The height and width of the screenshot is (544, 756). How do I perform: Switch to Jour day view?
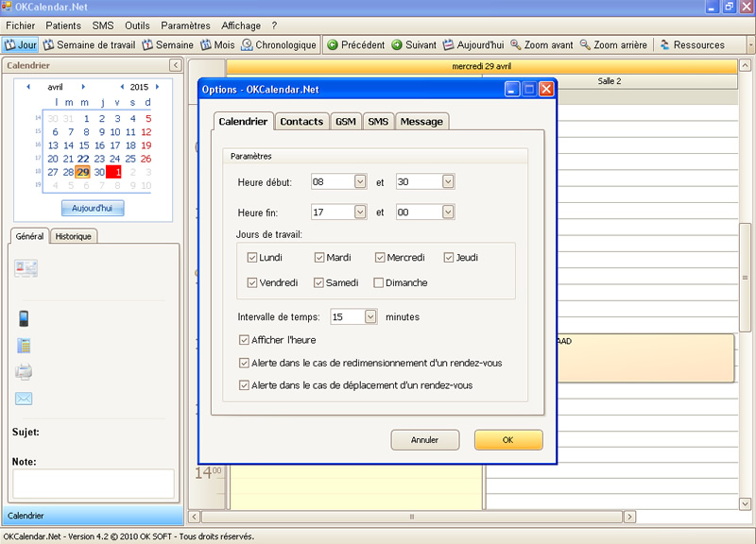tap(21, 44)
